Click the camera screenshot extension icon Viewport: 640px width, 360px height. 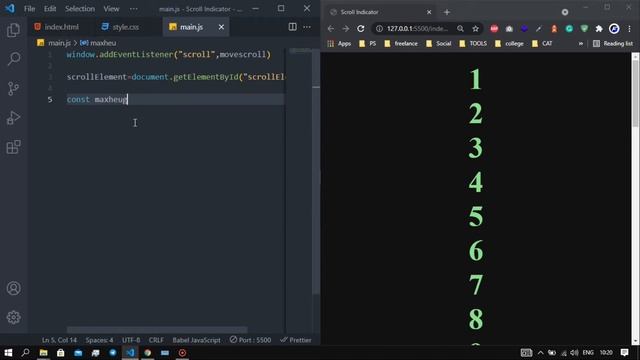click(509, 29)
